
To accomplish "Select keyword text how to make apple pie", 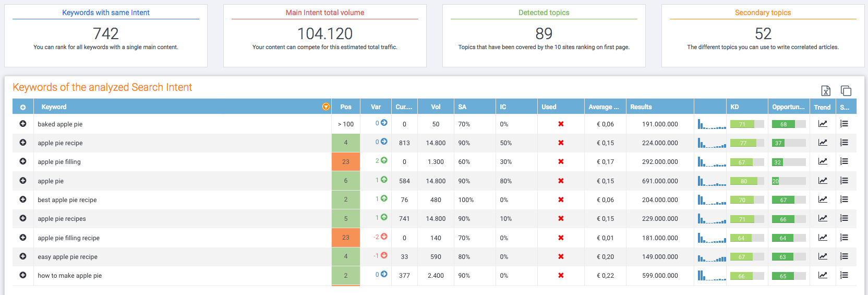I will point(69,276).
